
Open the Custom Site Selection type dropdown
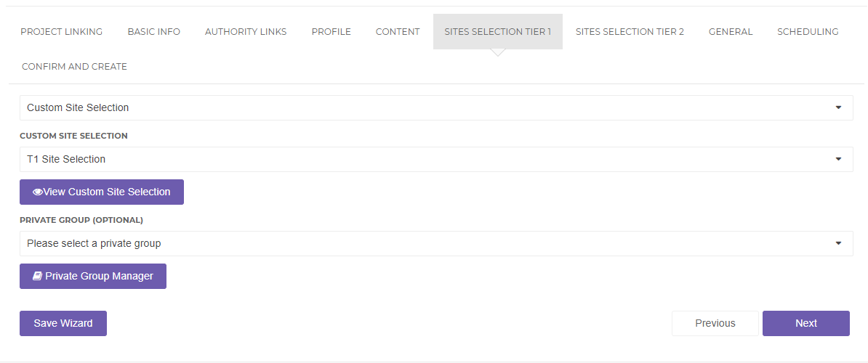[x=435, y=108]
